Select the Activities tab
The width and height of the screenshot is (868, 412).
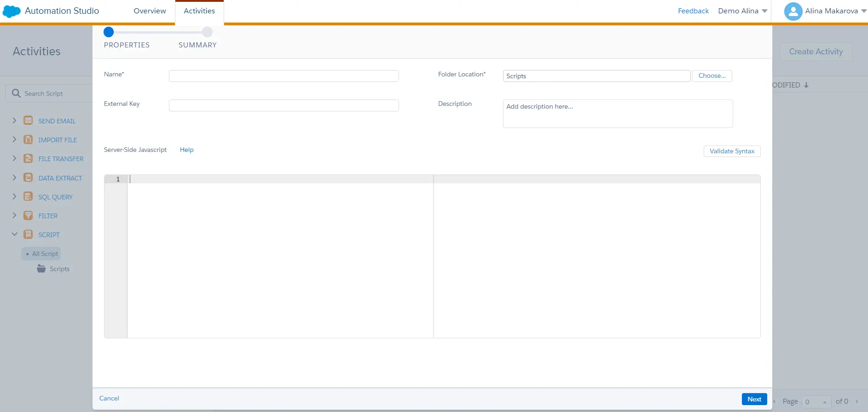point(199,11)
